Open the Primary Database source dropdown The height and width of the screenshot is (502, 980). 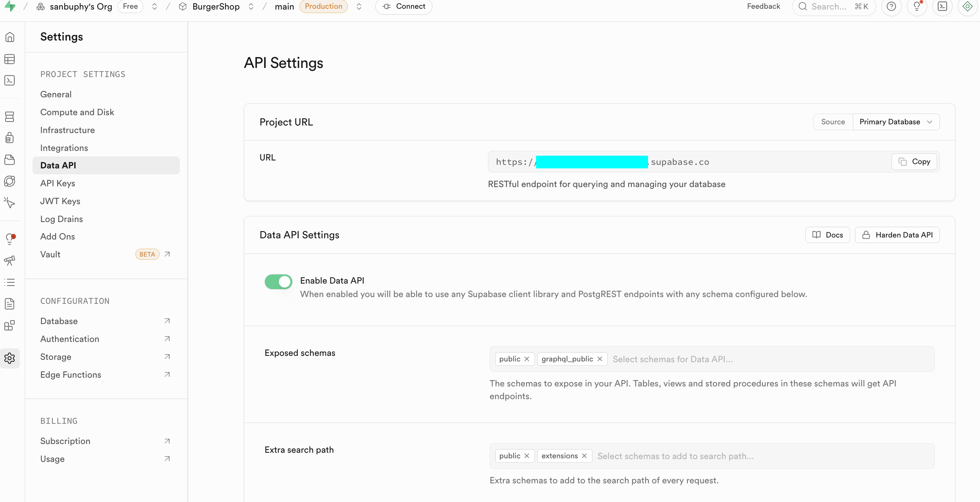point(895,122)
